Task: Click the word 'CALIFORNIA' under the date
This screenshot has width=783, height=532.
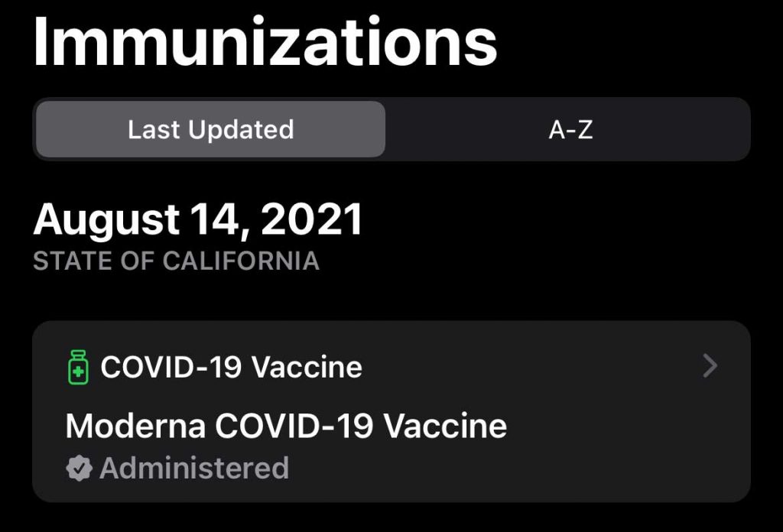Action: (241, 261)
